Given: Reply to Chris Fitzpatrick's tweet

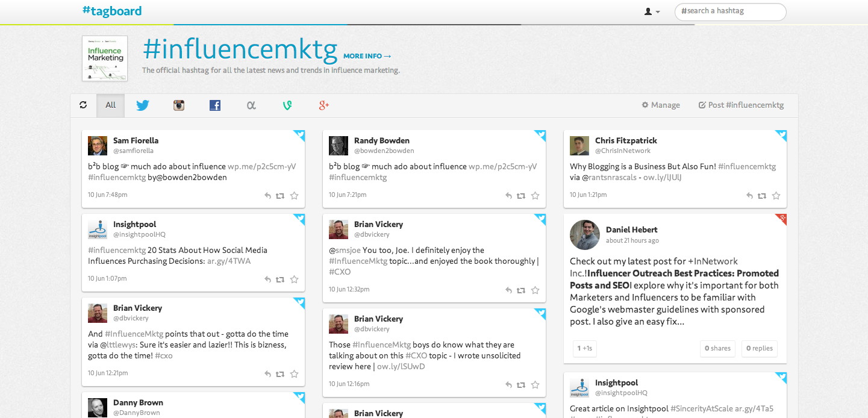Looking at the screenshot, I should [749, 196].
